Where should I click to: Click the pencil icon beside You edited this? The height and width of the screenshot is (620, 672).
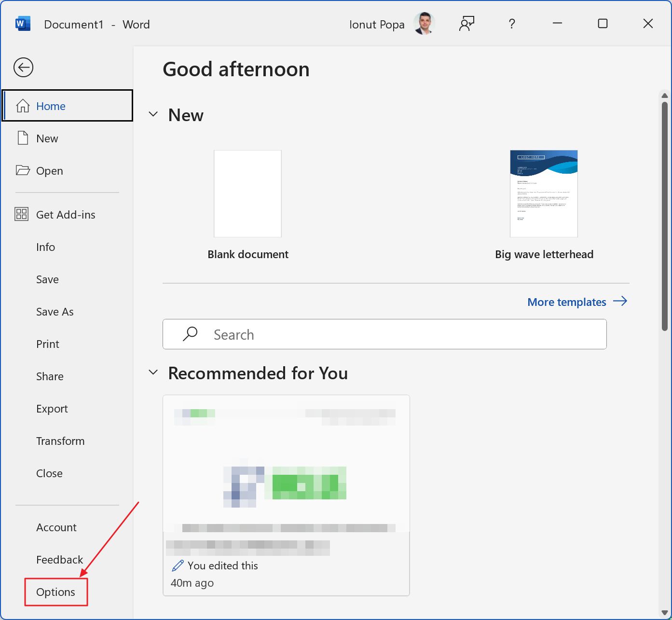tap(178, 565)
